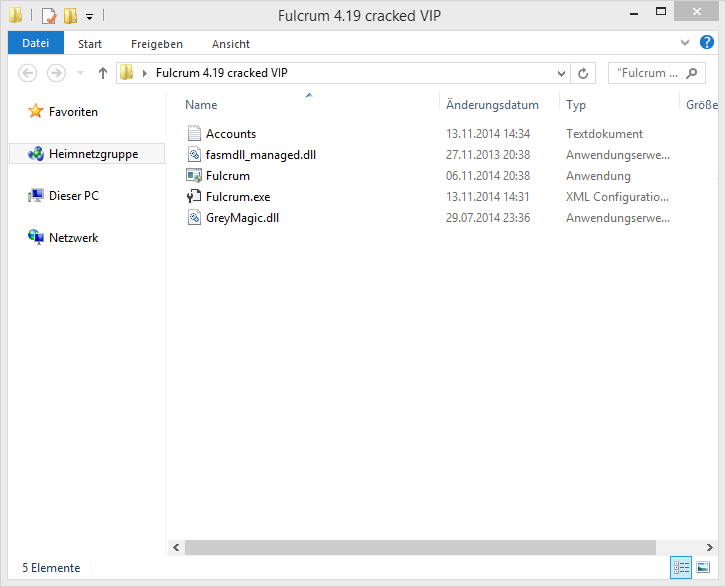Click the Fulcrum application icon
Image resolution: width=726 pixels, height=587 pixels.
click(x=194, y=175)
